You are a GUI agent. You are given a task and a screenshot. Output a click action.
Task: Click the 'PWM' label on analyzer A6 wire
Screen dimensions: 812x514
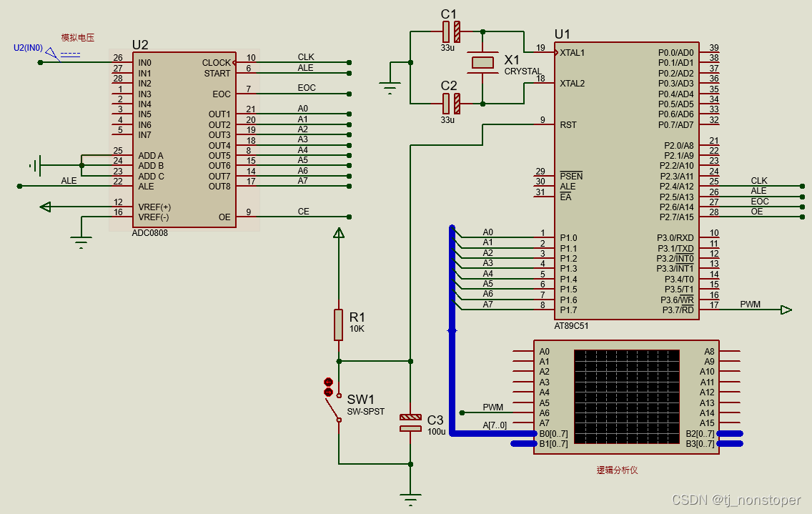pos(493,407)
